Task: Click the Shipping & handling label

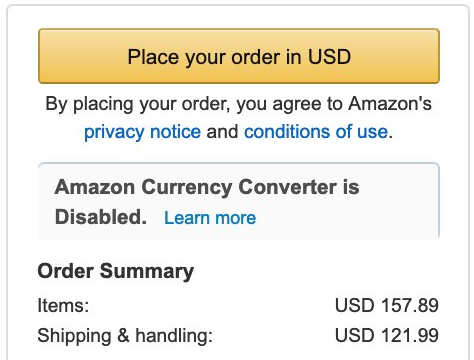Action: coord(125,336)
